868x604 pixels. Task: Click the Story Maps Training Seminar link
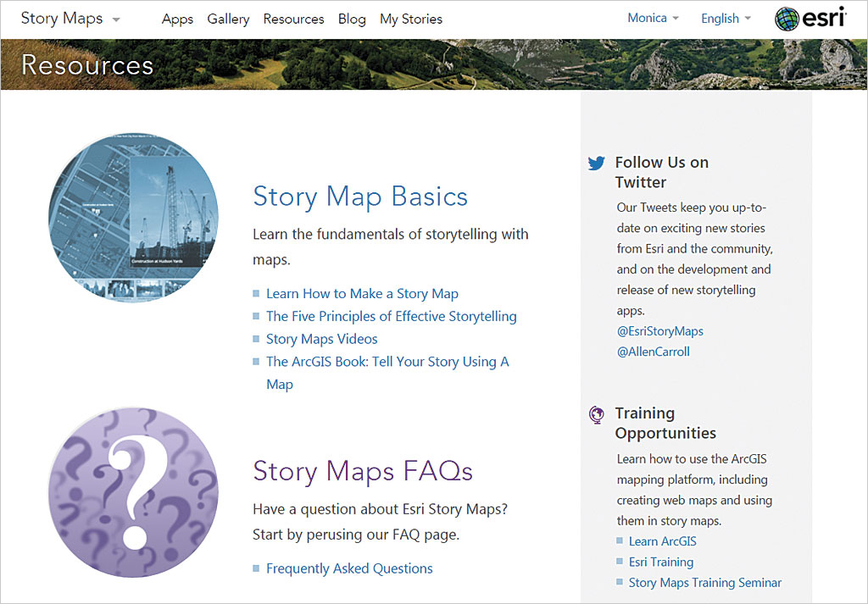(704, 583)
